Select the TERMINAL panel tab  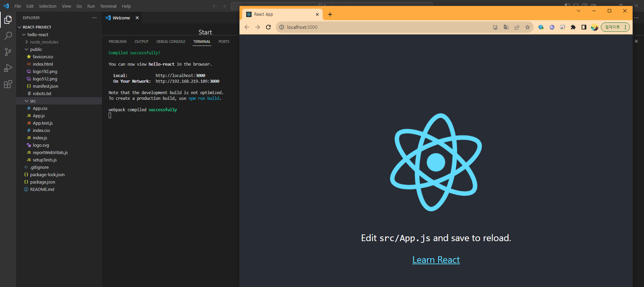(x=202, y=42)
